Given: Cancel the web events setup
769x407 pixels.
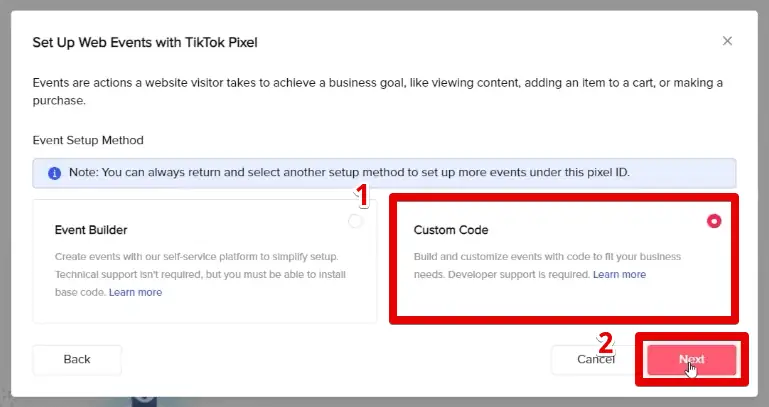Looking at the screenshot, I should pos(595,359).
